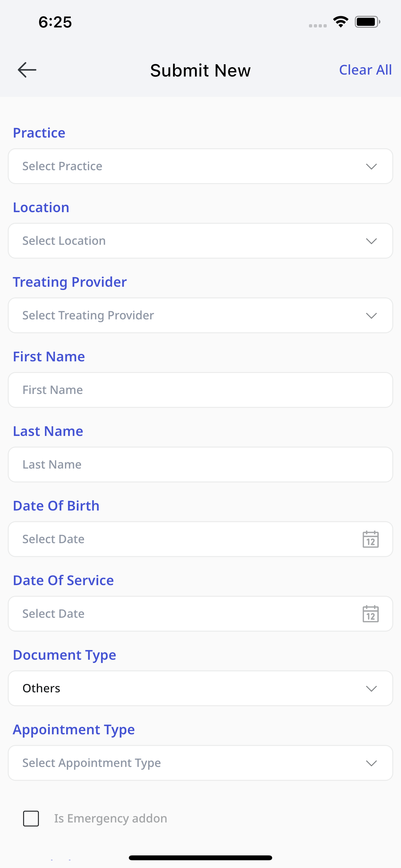Open the Date Of Birth calendar icon
The image size is (401, 868).
coord(371,539)
